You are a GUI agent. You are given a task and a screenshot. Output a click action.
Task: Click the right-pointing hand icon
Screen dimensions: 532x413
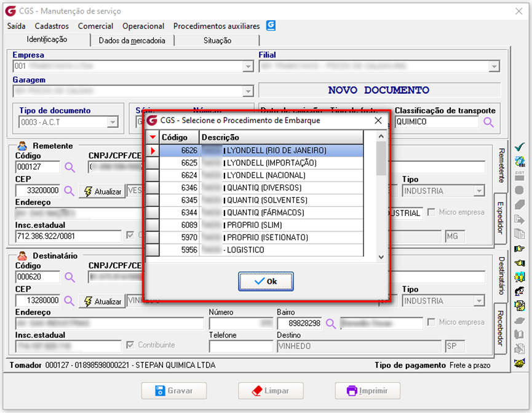click(x=520, y=249)
